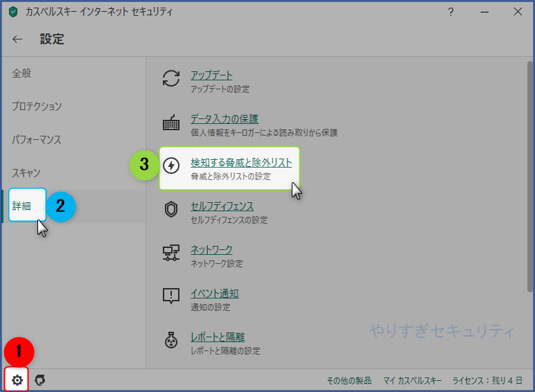Click the shield icon for セルフディフェンス

click(171, 209)
